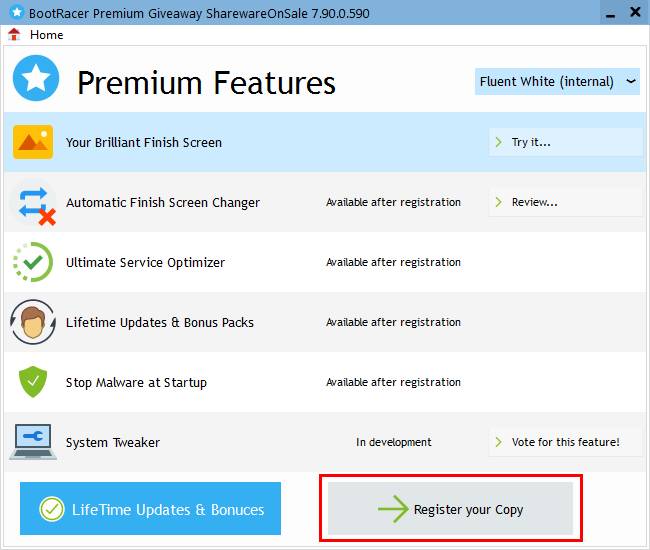The height and width of the screenshot is (550, 650).
Task: Click Vote for this feature! button
Action: click(566, 442)
